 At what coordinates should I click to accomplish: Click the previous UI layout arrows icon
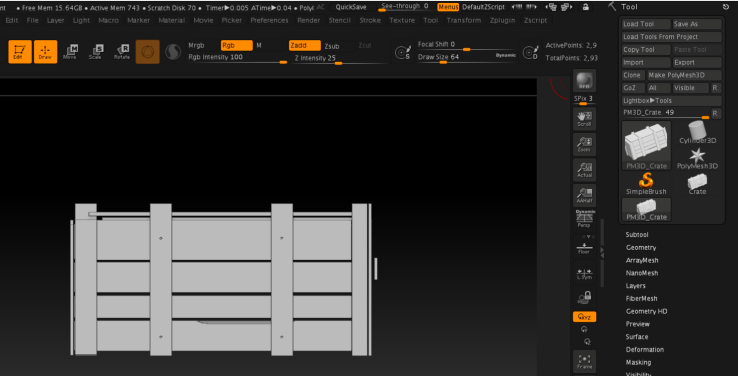click(517, 7)
